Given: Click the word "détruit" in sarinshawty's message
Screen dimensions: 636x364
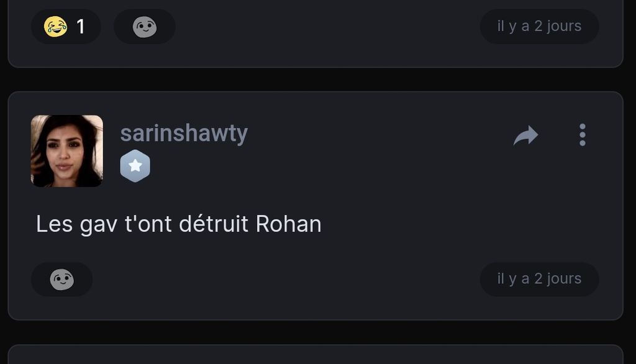Looking at the screenshot, I should tap(214, 224).
